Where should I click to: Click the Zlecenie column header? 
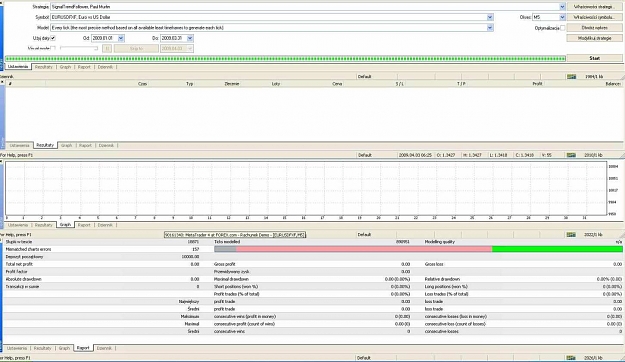pyautogui.click(x=232, y=84)
